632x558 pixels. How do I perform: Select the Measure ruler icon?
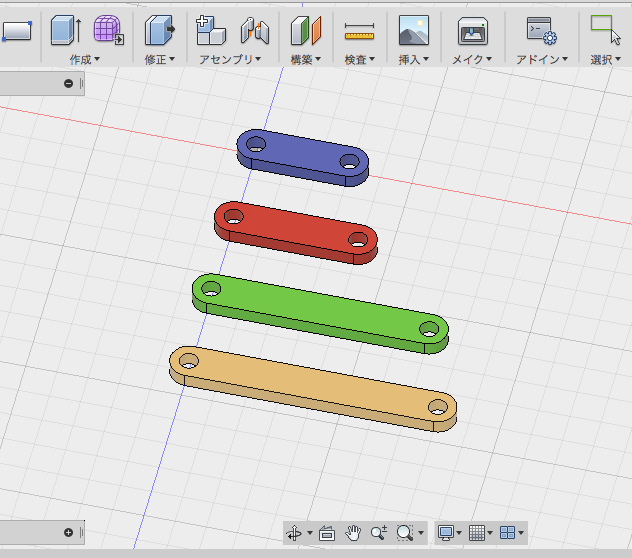click(360, 31)
